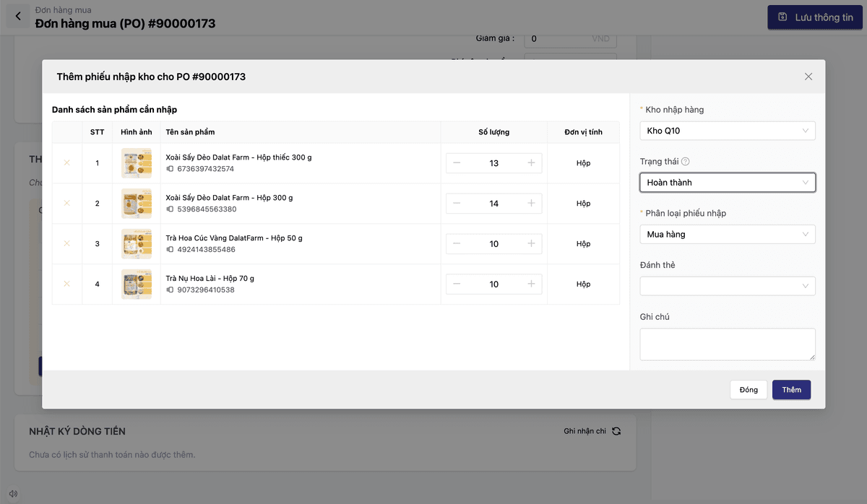Decrease quantity of Trà Nụ Hoa Lài
Screen dimensions: 867x504
[457, 284]
